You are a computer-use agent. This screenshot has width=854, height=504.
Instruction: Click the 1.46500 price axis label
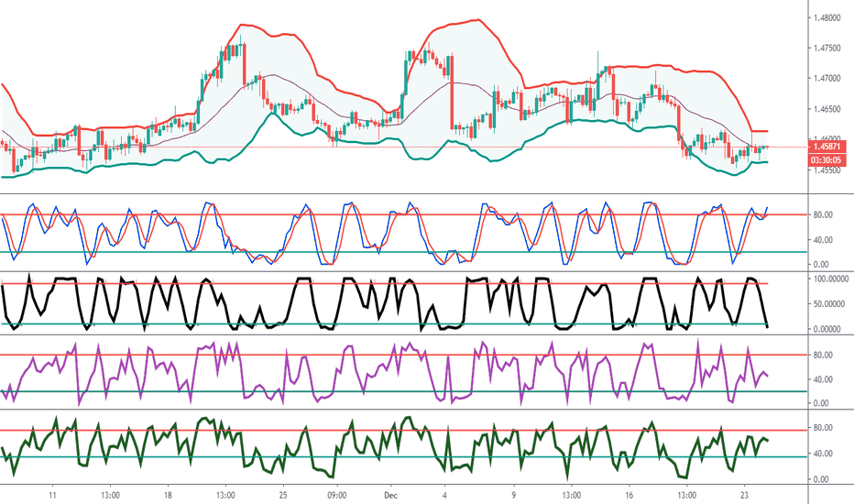pyautogui.click(x=827, y=109)
